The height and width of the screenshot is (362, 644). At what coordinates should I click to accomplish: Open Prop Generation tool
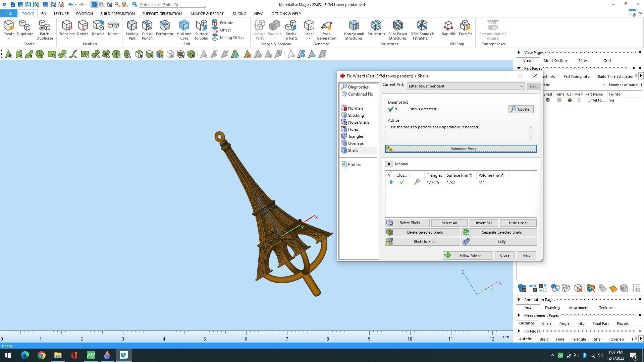pos(326,30)
